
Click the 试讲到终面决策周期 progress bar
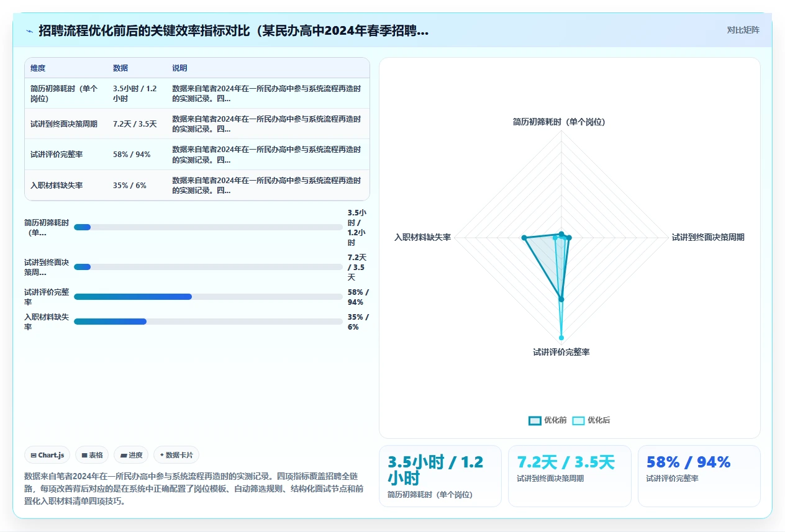point(208,267)
